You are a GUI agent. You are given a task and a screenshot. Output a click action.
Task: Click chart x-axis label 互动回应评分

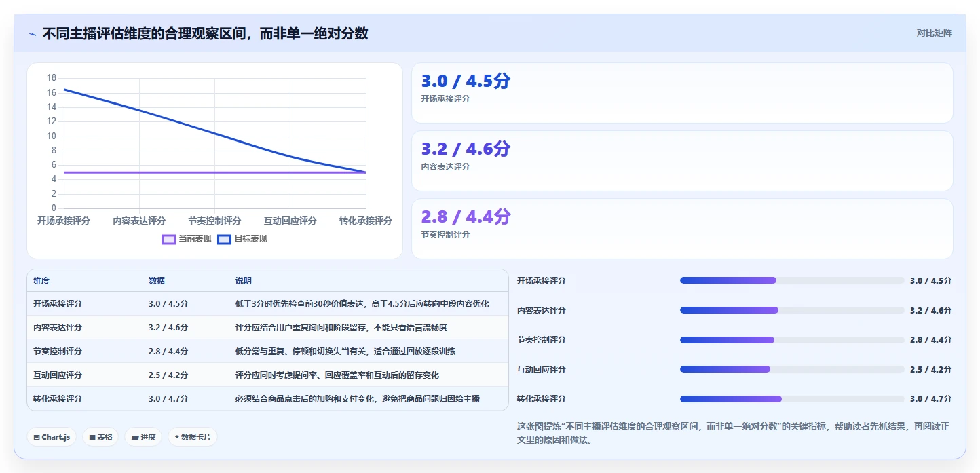click(290, 221)
